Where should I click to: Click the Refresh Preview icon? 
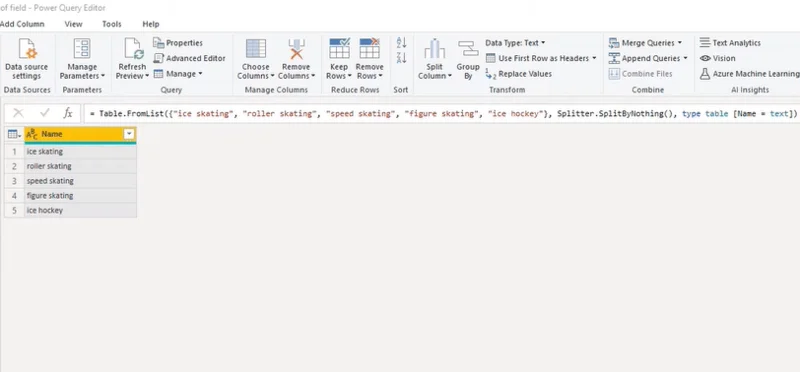[x=134, y=49]
